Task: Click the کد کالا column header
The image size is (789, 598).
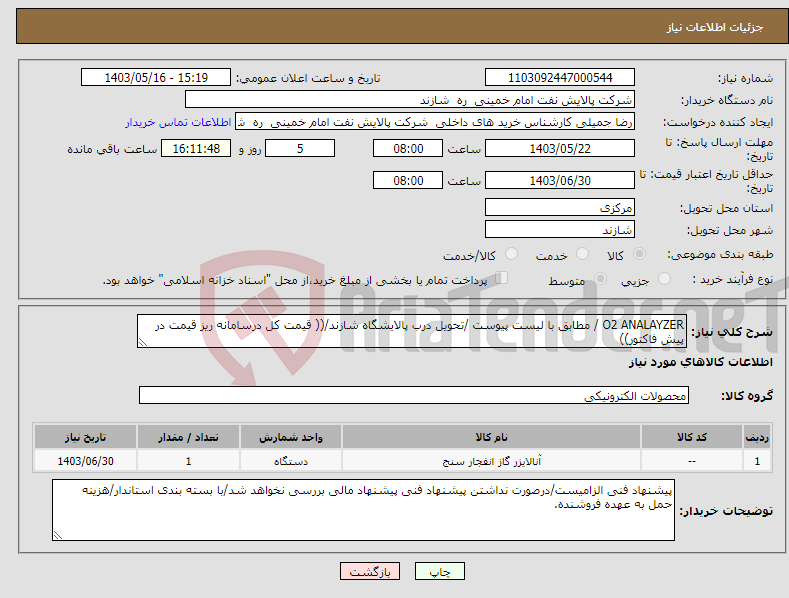Action: coord(692,437)
